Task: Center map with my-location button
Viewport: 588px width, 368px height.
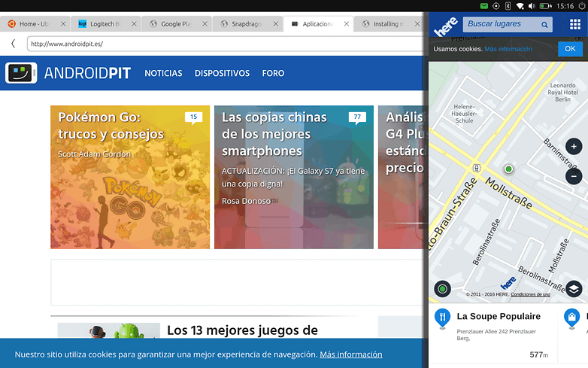Action: point(442,289)
